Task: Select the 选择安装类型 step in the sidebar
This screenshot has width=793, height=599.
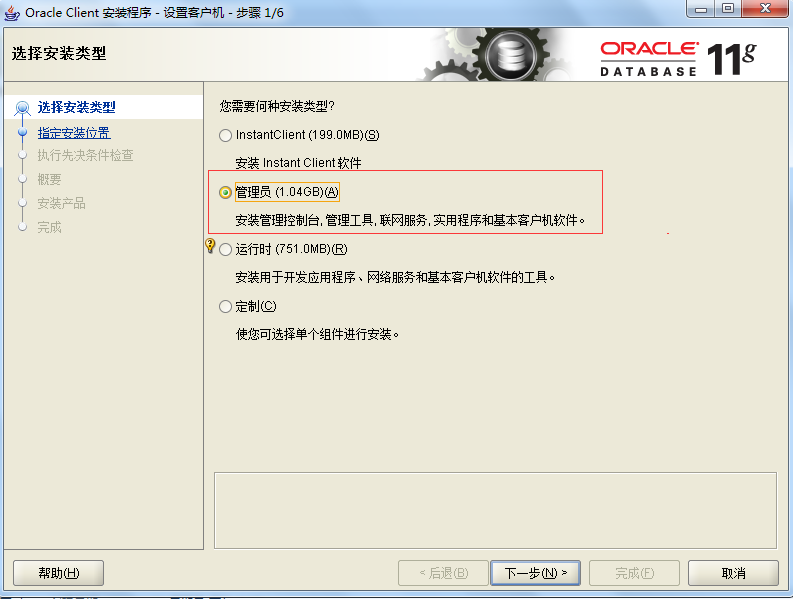Action: click(76, 107)
